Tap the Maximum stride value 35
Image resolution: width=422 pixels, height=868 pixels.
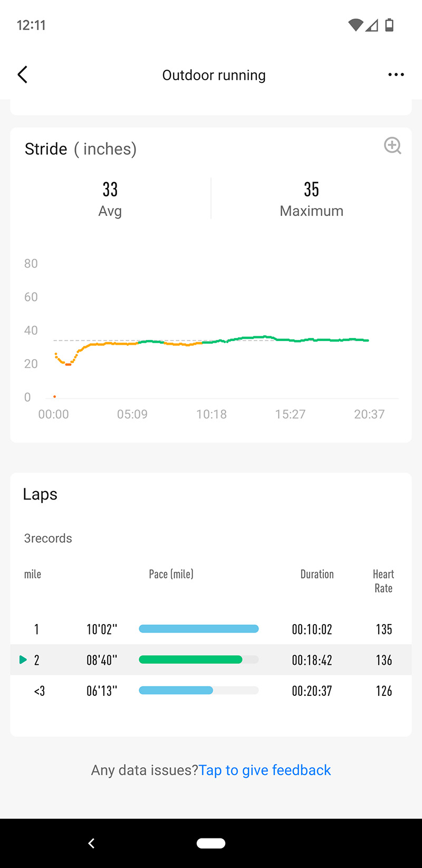coord(311,190)
